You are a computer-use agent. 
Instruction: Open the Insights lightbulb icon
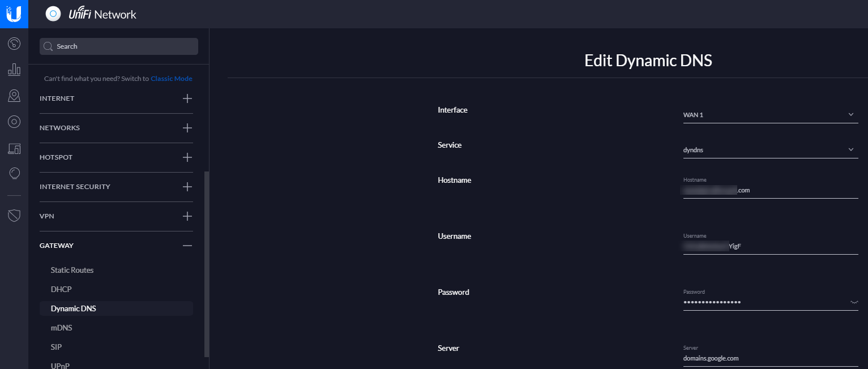[x=14, y=174]
